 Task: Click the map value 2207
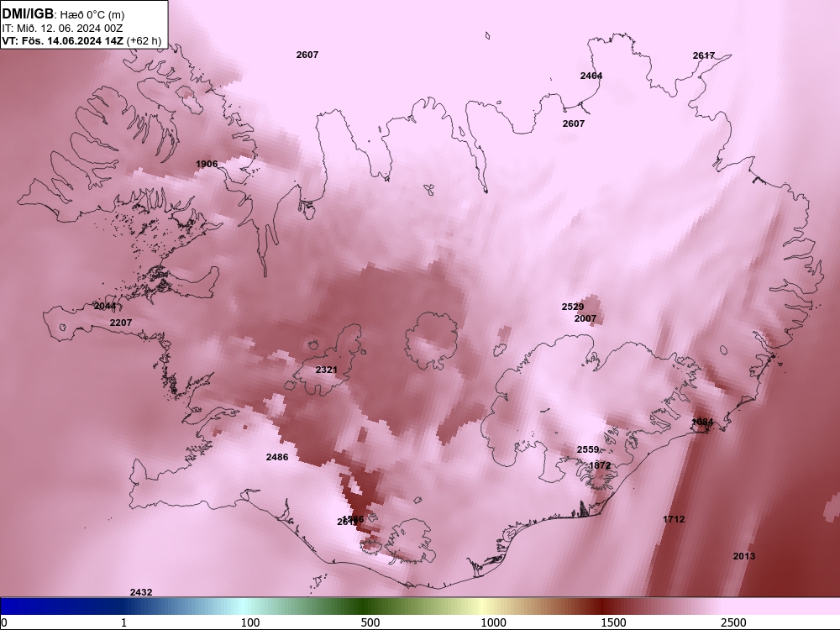pyautogui.click(x=120, y=323)
